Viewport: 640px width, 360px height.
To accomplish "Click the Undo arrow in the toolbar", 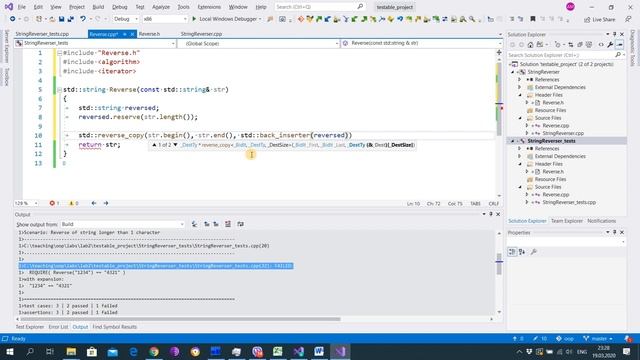I will pos(83,19).
